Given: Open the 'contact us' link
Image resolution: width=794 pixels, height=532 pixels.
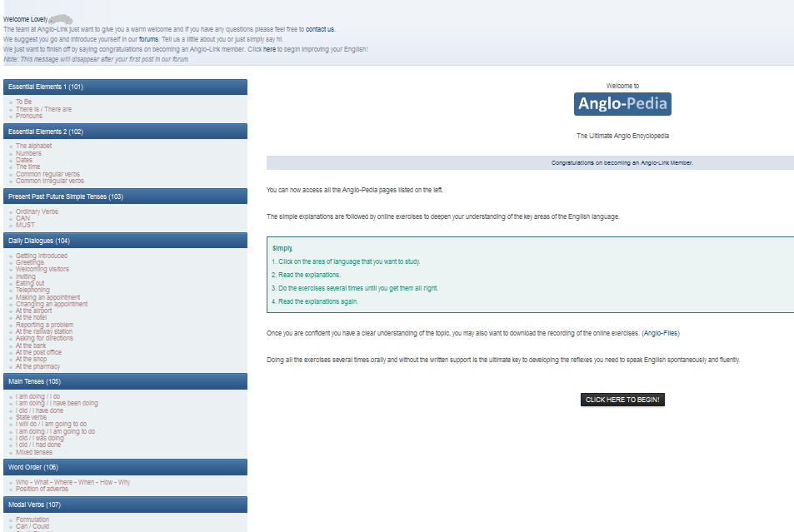Looking at the screenshot, I should point(320,29).
